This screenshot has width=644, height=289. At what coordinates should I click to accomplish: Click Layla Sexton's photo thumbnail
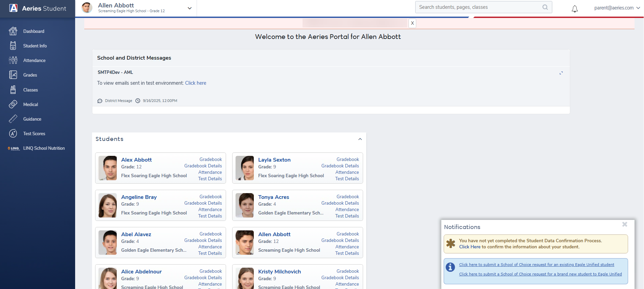click(245, 168)
